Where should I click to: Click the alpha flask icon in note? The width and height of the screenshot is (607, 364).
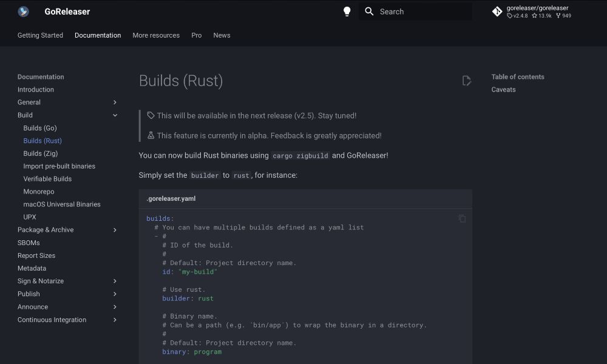coord(151,135)
